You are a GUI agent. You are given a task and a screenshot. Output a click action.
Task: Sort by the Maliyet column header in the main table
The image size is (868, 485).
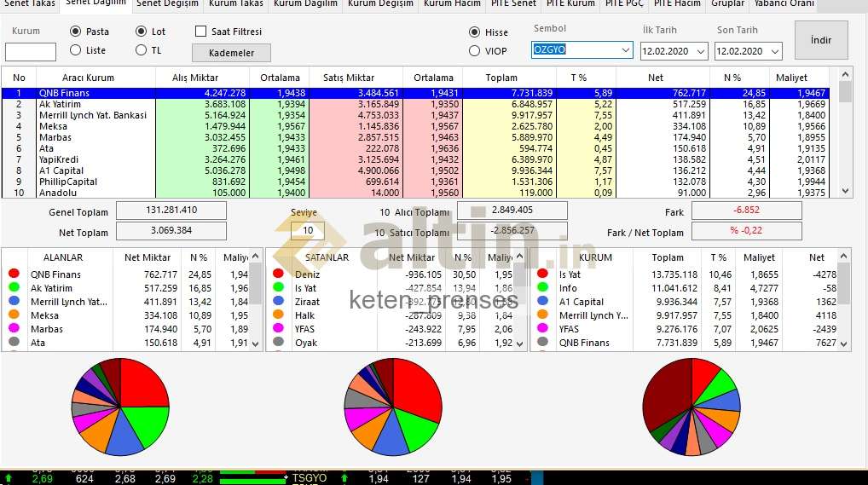(x=791, y=78)
